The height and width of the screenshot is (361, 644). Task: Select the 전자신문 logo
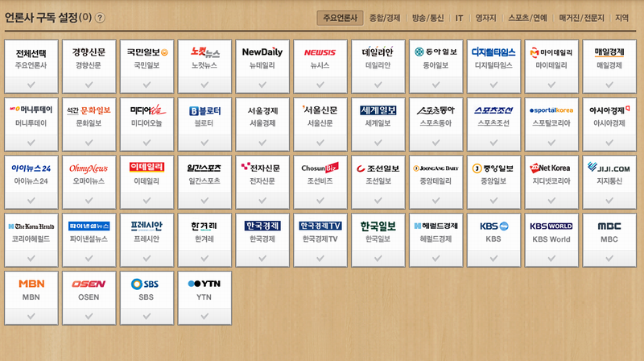coord(261,168)
